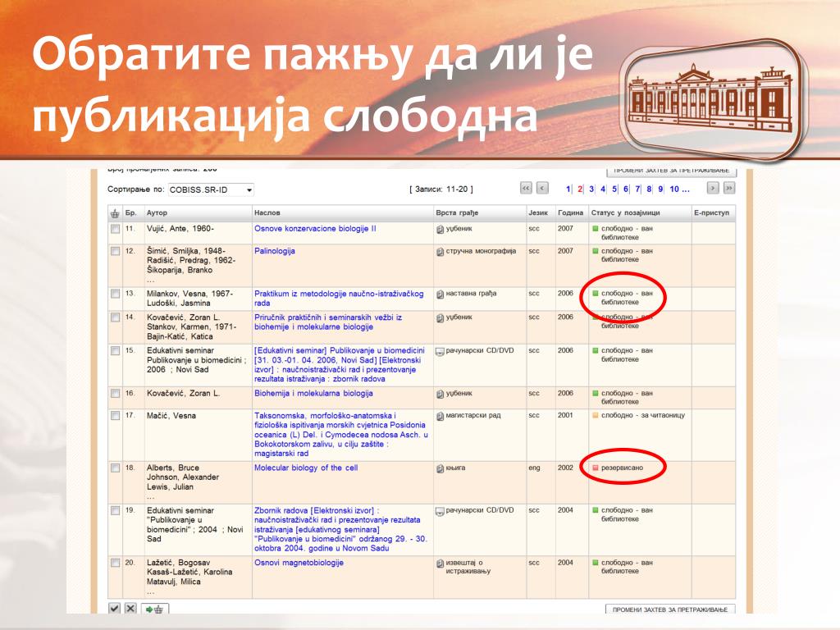This screenshot has width=840, height=630.
Task: Click the library building logo thumbnail
Action: [x=713, y=99]
